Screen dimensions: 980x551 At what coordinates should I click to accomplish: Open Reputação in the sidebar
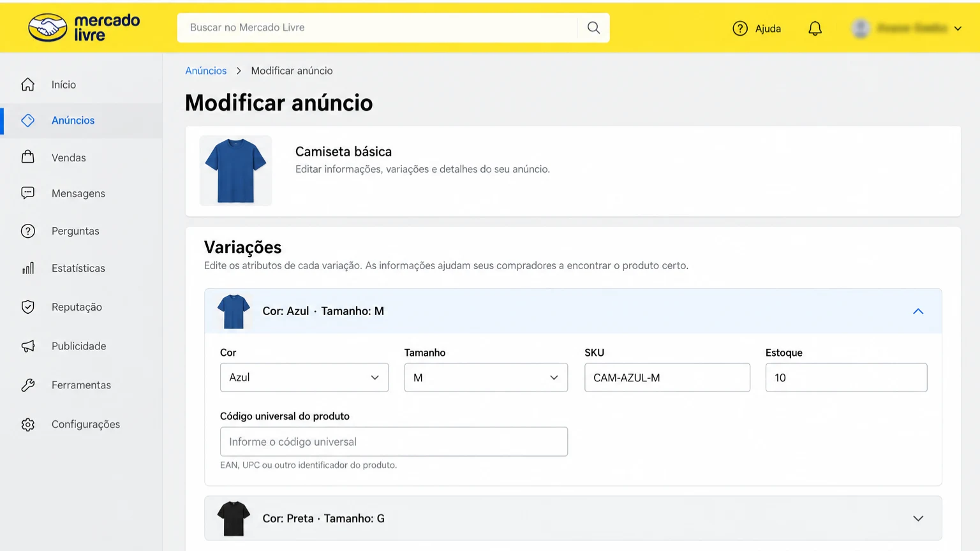click(x=77, y=307)
